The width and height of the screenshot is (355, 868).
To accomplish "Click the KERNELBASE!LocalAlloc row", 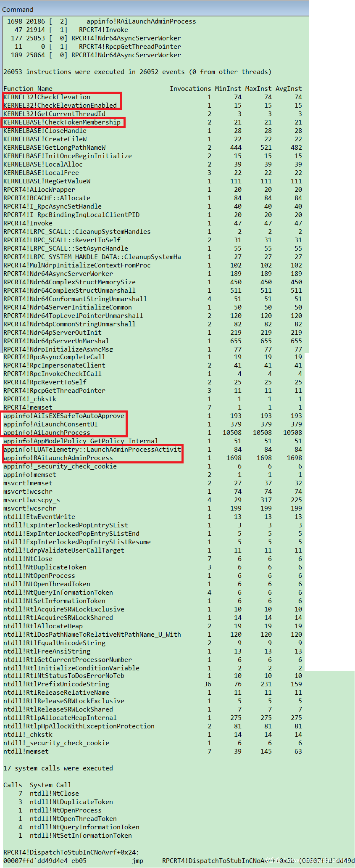I will pos(153,164).
